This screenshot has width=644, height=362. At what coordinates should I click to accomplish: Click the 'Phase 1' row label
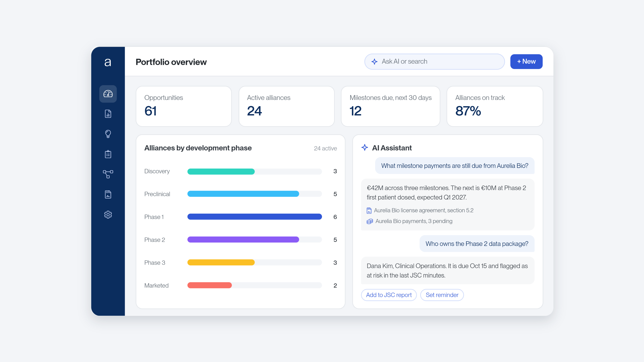(x=154, y=217)
